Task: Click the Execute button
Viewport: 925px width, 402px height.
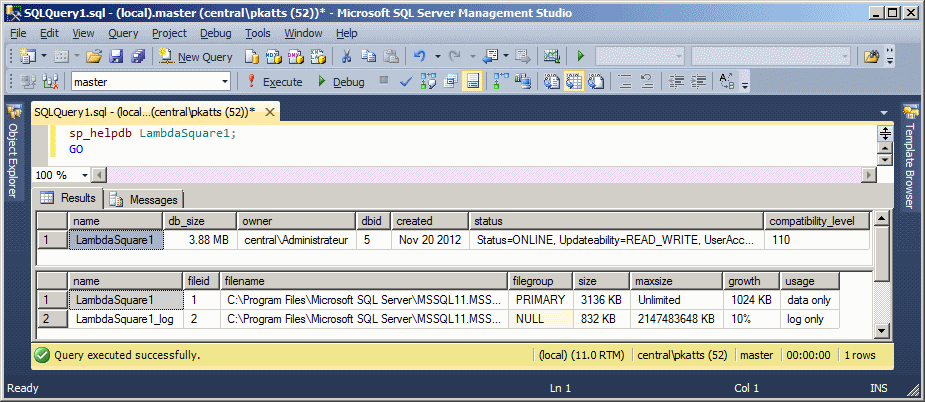Action: (274, 82)
